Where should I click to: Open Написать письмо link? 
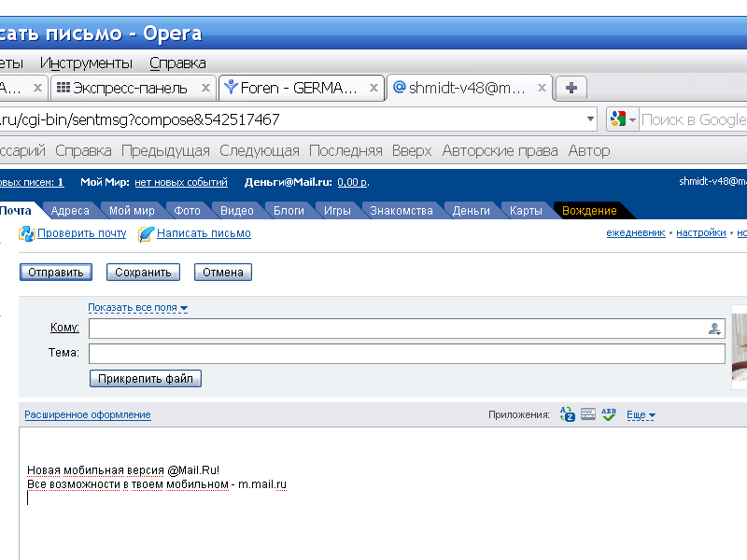[204, 233]
